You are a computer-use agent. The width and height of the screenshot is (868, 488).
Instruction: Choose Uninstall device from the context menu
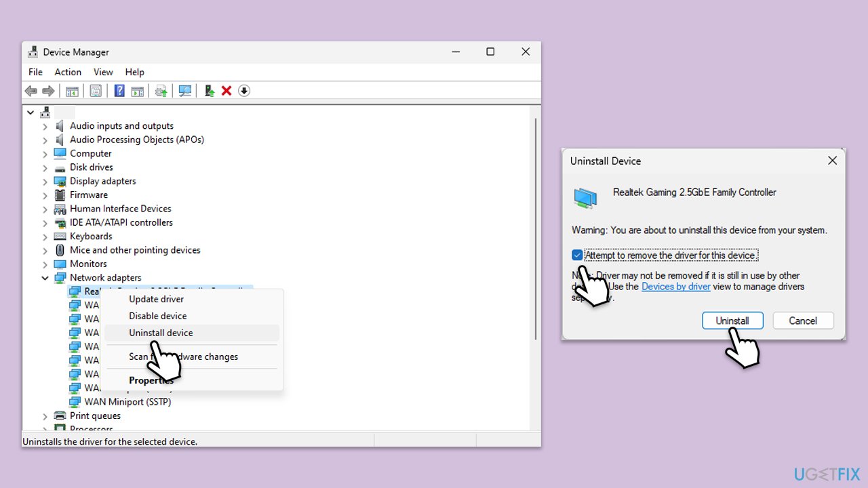click(x=191, y=333)
